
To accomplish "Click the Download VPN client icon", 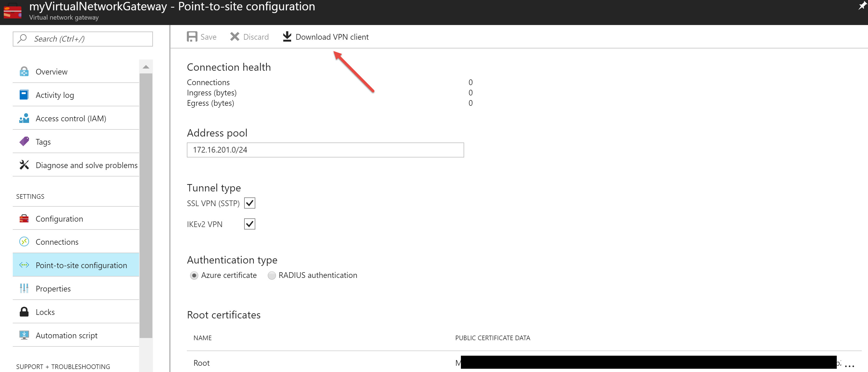I will 287,36.
